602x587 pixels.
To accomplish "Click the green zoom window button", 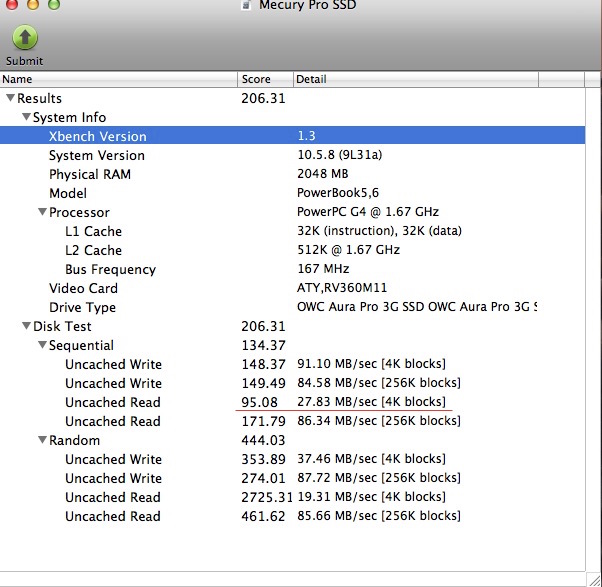I will point(54,4).
